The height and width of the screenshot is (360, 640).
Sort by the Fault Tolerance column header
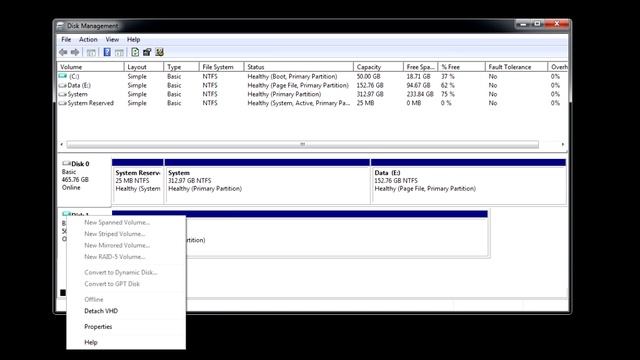coord(516,67)
